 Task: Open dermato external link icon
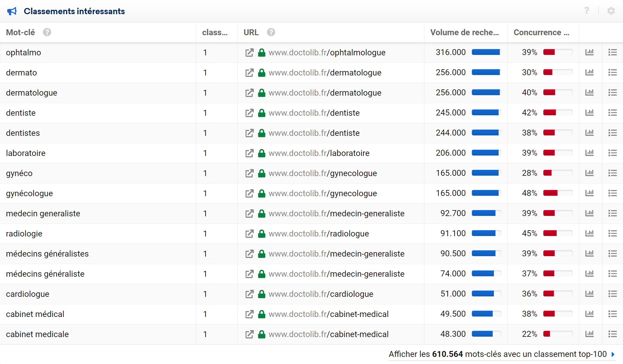[x=249, y=73]
